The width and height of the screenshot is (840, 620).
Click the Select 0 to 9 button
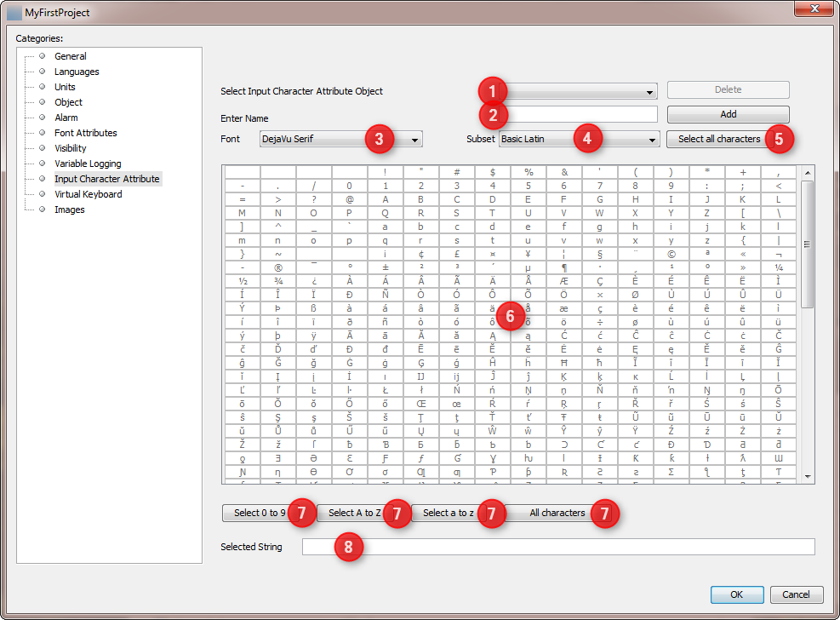coord(260,514)
